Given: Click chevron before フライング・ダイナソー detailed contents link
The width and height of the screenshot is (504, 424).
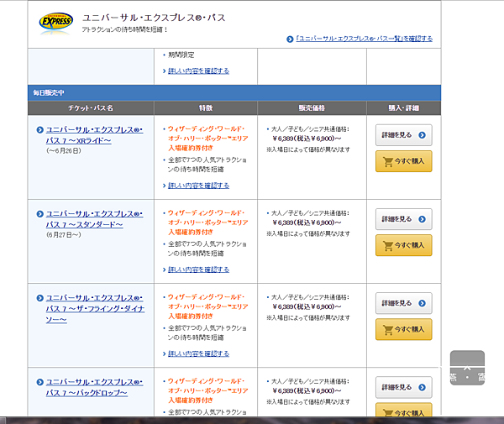Looking at the screenshot, I should click(x=165, y=354).
